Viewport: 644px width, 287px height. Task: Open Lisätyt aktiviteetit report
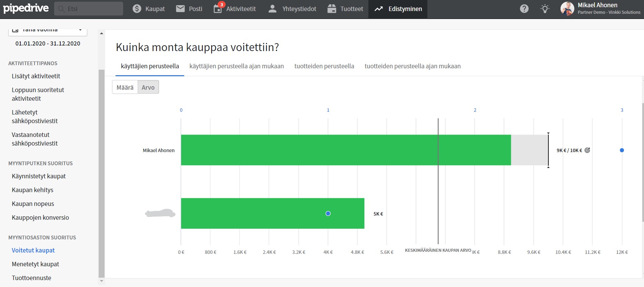click(36, 76)
